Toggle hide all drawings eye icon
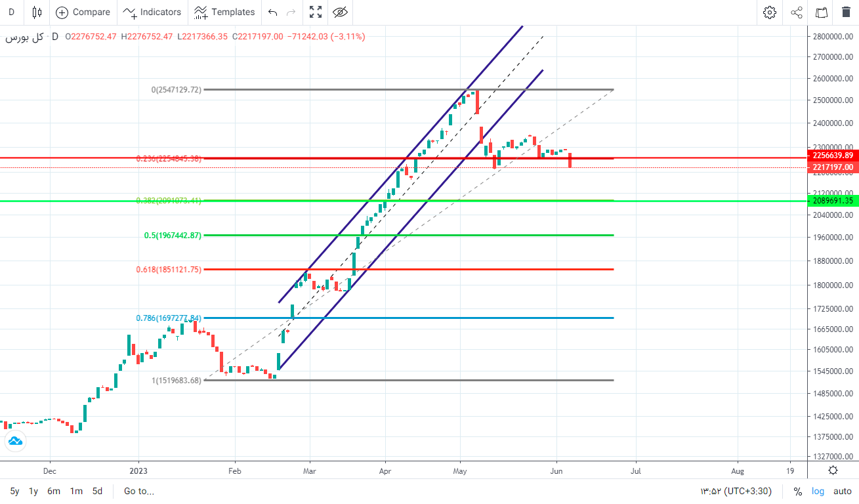Screen dimensions: 859x504 [x=339, y=12]
